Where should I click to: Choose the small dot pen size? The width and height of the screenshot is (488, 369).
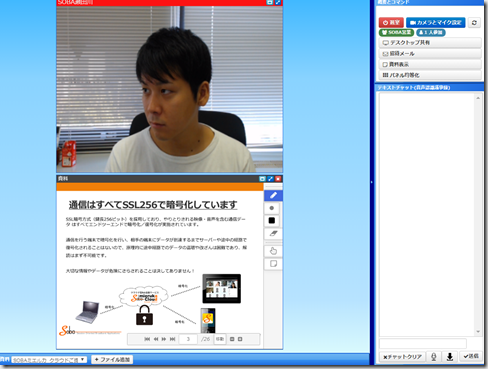coord(272,208)
